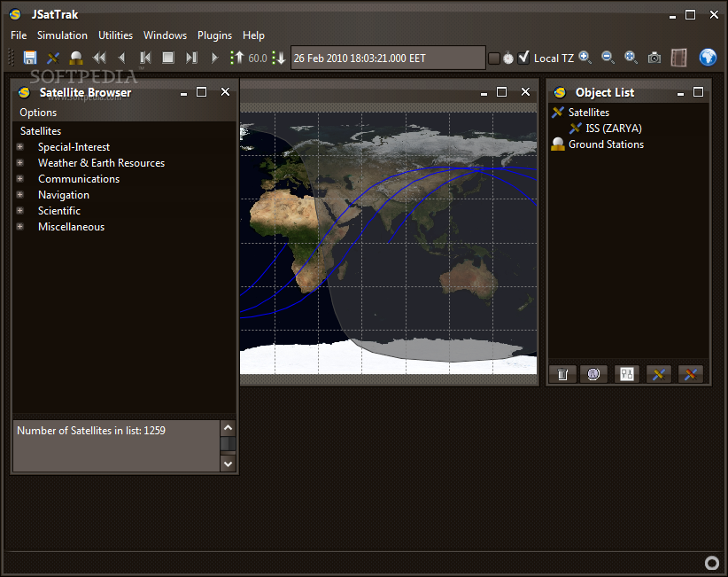728x577 pixels.
Task: Open the Simulation menu
Action: click(x=62, y=35)
